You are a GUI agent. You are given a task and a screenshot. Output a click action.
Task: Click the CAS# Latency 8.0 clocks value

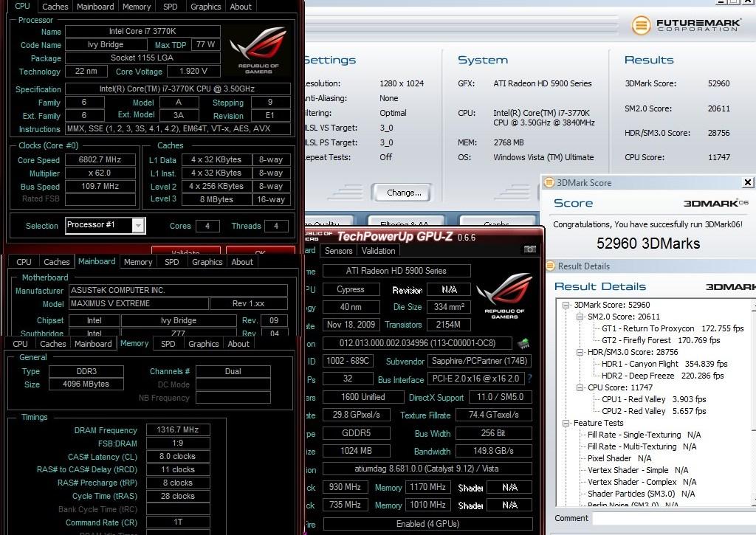click(178, 457)
